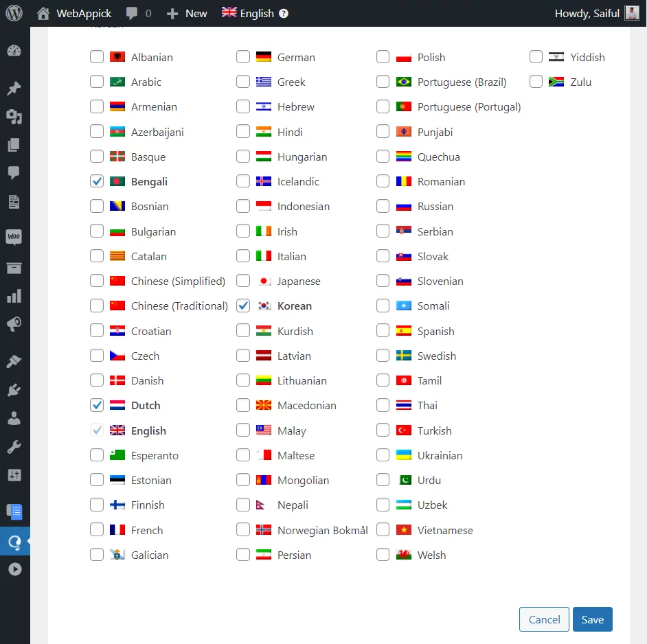
Task: Tick the Polish language checkbox
Action: [383, 57]
